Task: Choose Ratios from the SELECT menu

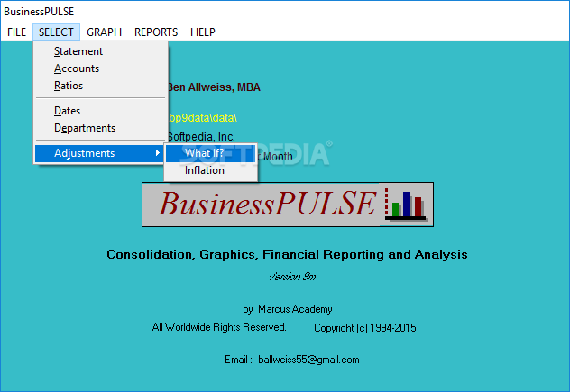Action: pyautogui.click(x=100, y=86)
